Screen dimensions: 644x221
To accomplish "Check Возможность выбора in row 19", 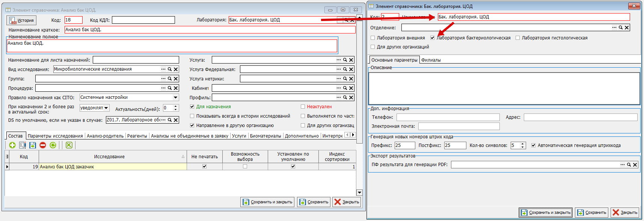I will [x=245, y=167].
